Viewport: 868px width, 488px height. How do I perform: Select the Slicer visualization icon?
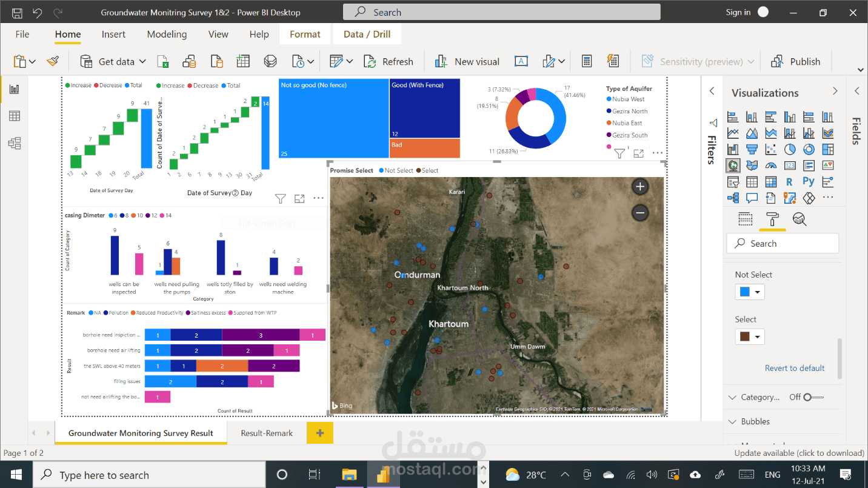pos(733,182)
